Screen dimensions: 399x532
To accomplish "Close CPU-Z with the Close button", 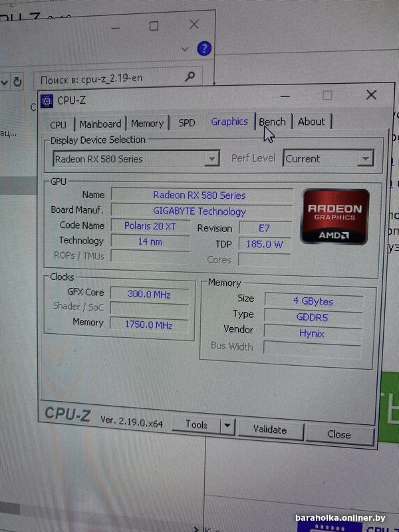I will tap(339, 434).
